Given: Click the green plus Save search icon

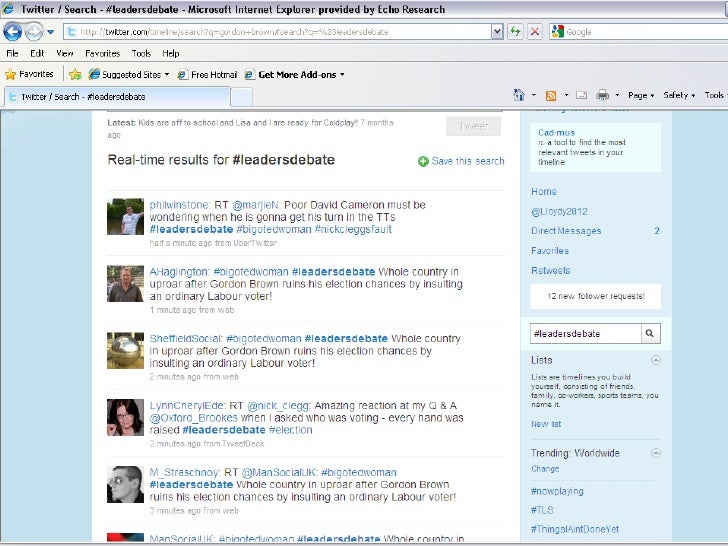Looking at the screenshot, I should 423,162.
